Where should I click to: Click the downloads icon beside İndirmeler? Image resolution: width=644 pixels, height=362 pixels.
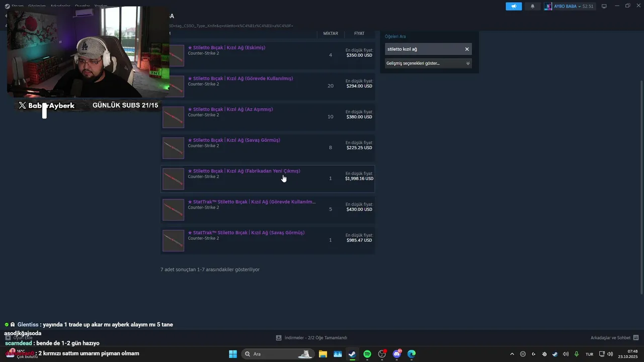coord(279,338)
